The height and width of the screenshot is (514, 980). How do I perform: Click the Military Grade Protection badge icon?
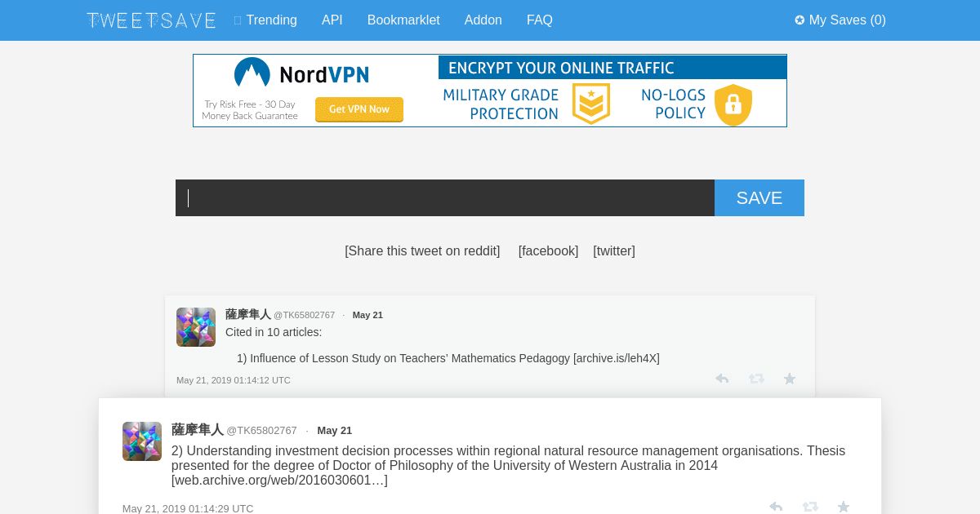[x=591, y=104]
